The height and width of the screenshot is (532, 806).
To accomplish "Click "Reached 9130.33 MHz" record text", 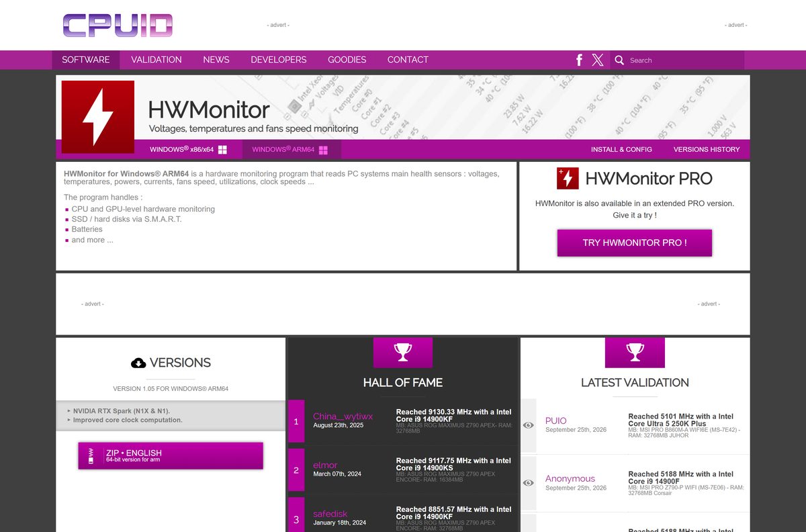I will point(454,416).
